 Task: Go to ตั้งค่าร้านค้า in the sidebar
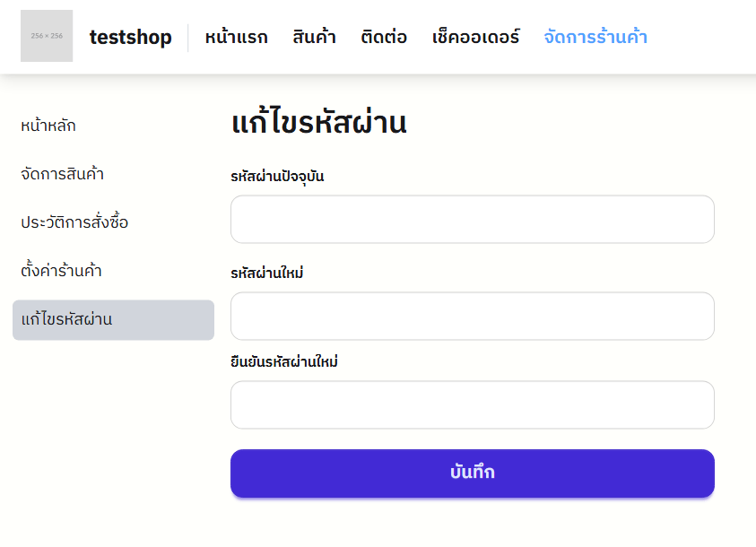click(x=61, y=271)
